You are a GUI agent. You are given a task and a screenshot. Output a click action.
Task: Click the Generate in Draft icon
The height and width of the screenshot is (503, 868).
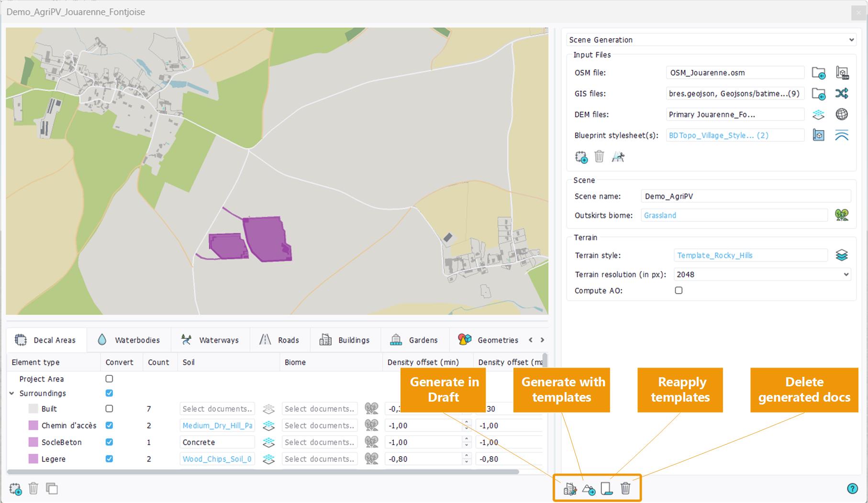click(570, 489)
